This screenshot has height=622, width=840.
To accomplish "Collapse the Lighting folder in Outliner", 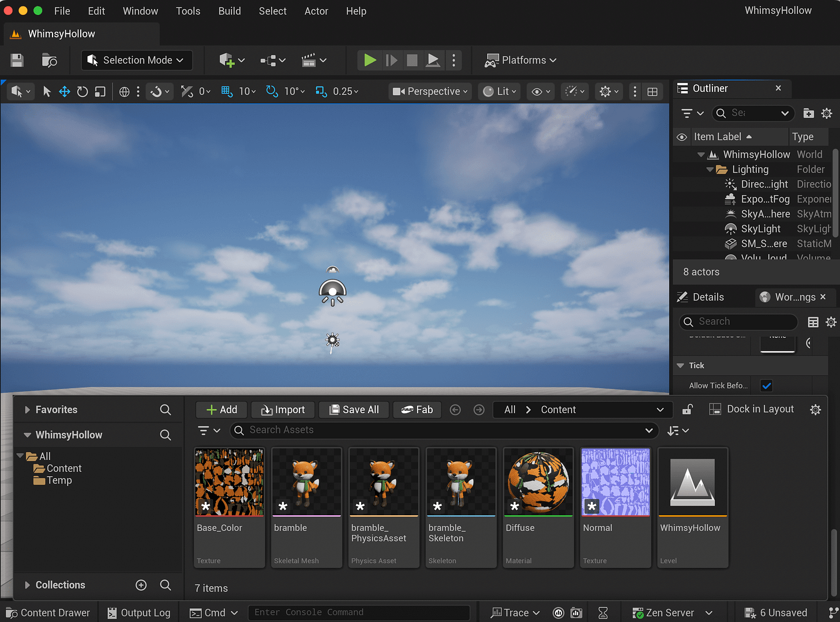I will [710, 170].
